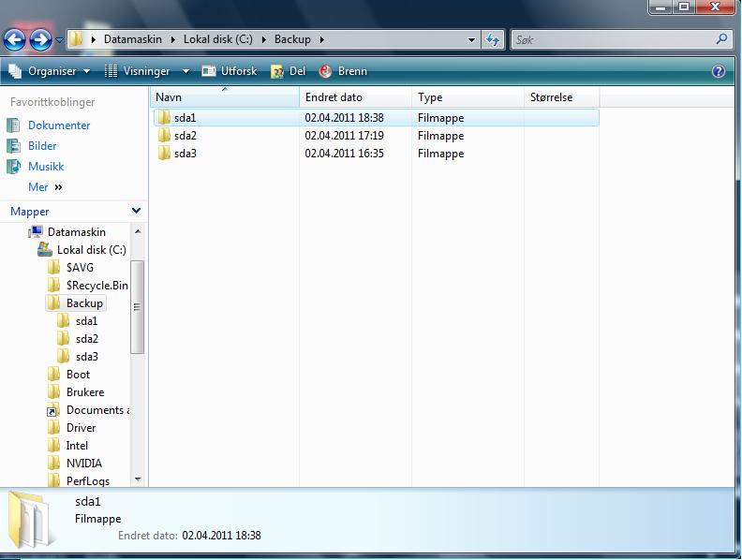Select Datamaskin in the address breadcrumb
742x560 pixels.
click(x=132, y=39)
